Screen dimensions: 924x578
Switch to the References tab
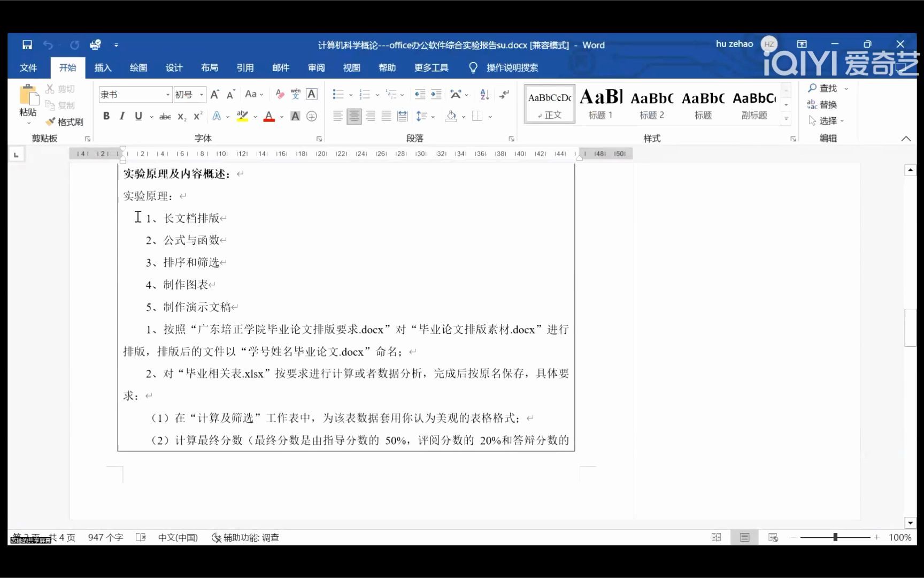[245, 68]
